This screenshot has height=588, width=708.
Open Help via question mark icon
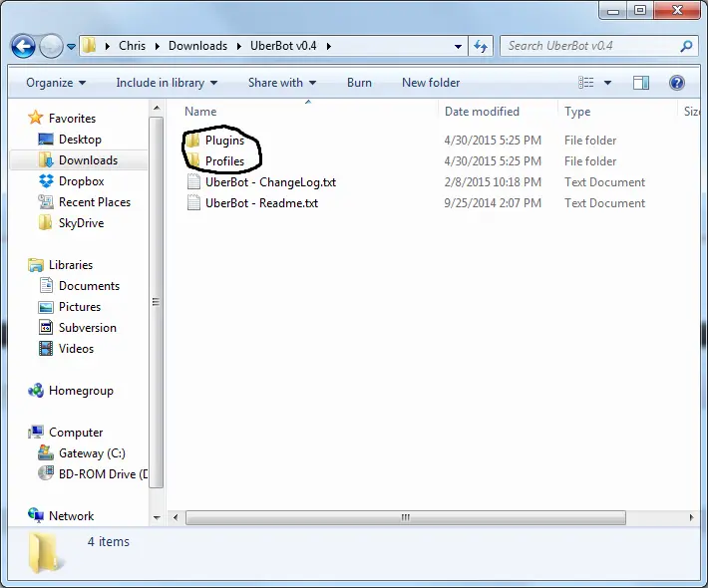(677, 83)
